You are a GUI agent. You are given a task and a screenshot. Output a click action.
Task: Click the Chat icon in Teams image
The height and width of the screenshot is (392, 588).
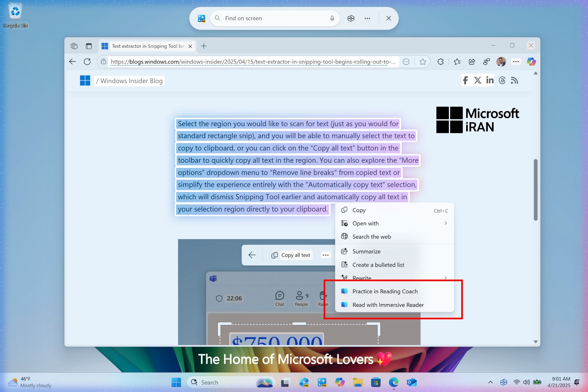(x=280, y=299)
